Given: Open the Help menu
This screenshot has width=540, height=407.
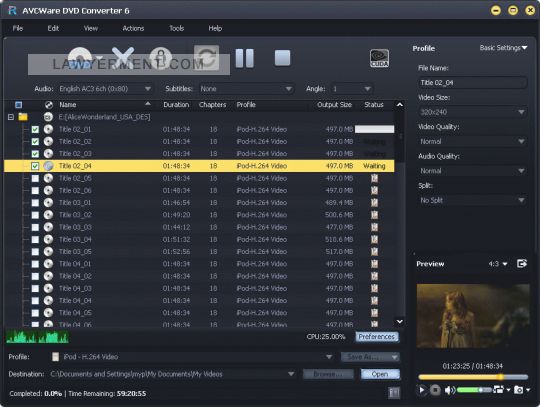Looking at the screenshot, I should (x=215, y=28).
